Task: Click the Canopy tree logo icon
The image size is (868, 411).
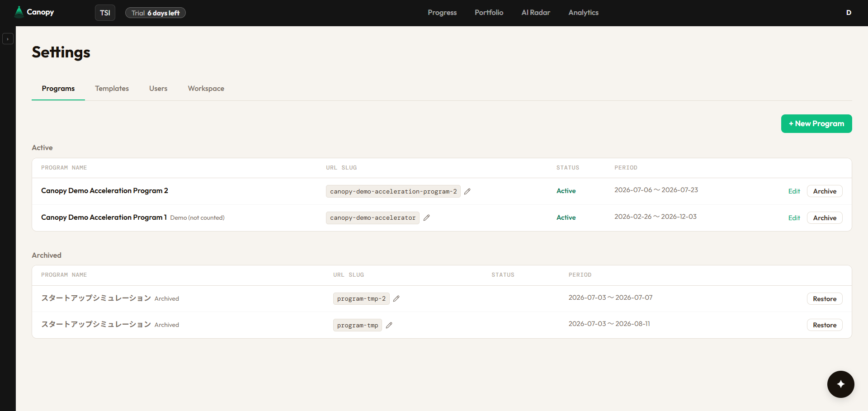Action: point(19,12)
